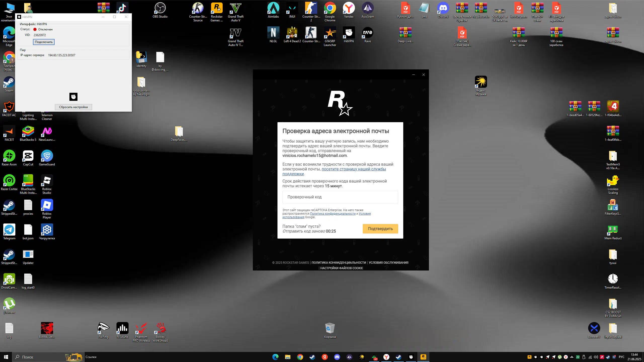Open GameGuard desktop icon
Image resolution: width=644 pixels, height=362 pixels.
pyautogui.click(x=47, y=158)
